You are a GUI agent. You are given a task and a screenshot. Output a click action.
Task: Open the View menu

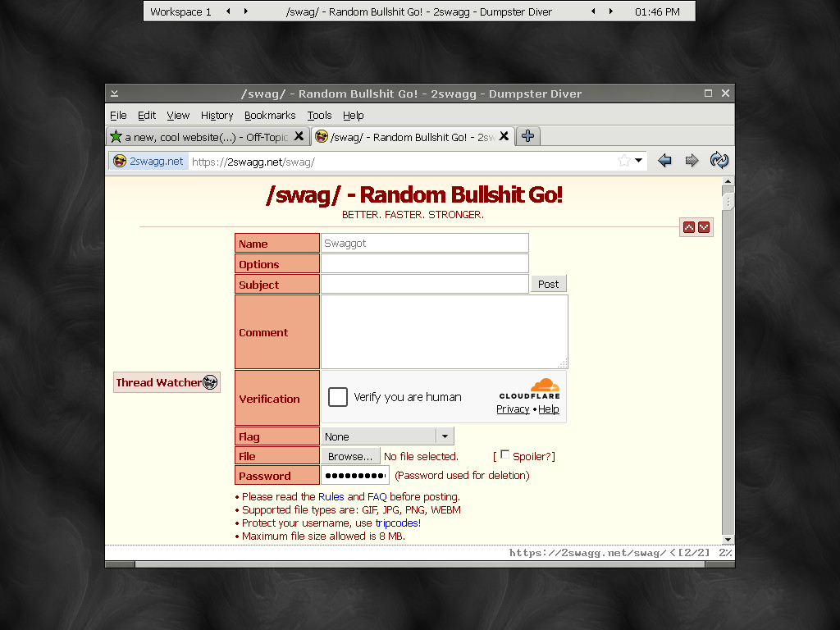tap(178, 115)
